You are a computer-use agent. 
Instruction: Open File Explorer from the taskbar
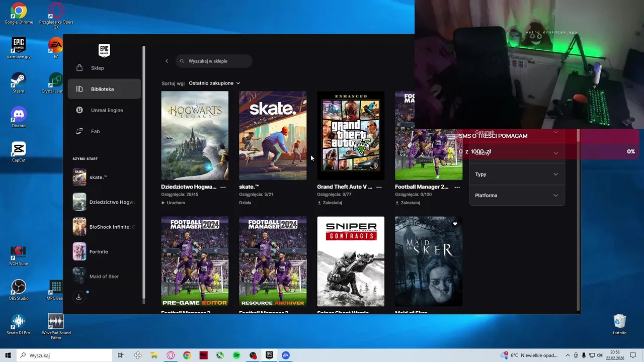tap(154, 355)
